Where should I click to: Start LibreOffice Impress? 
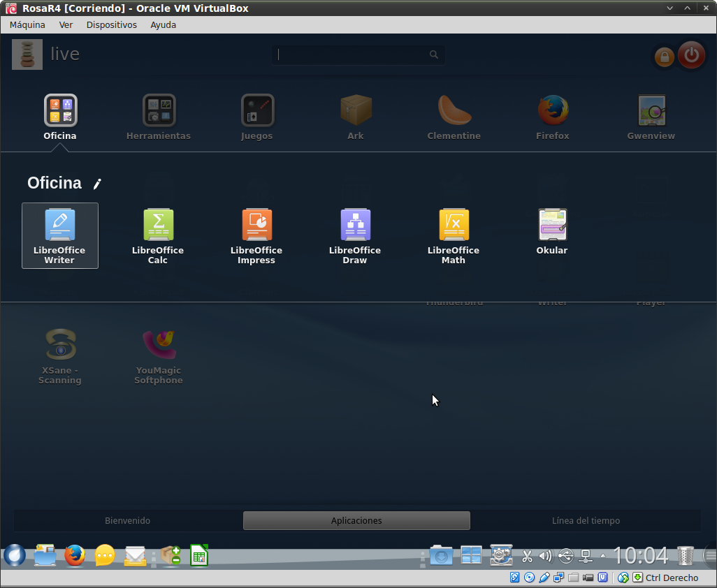[256, 235]
